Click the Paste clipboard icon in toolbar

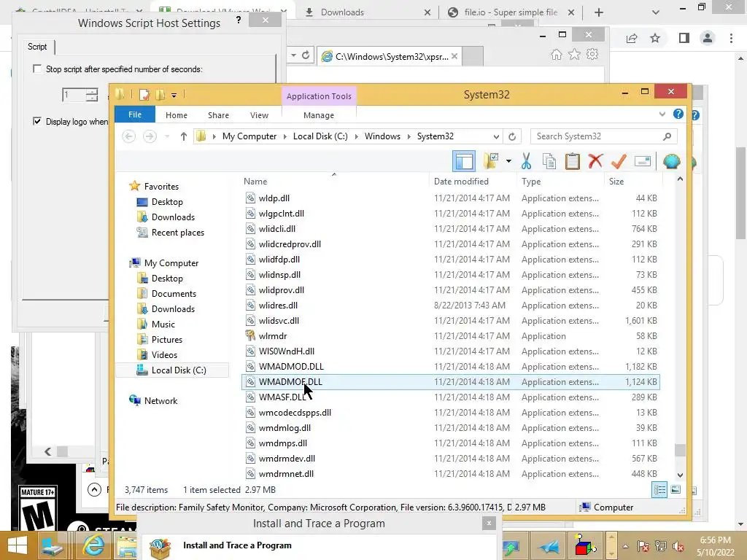(x=572, y=161)
